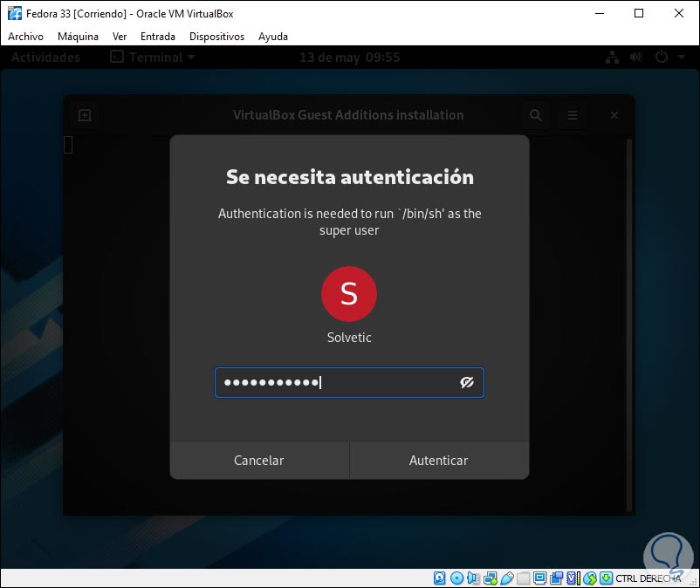
Task: Click CPU virtualization status icon
Action: point(573,578)
